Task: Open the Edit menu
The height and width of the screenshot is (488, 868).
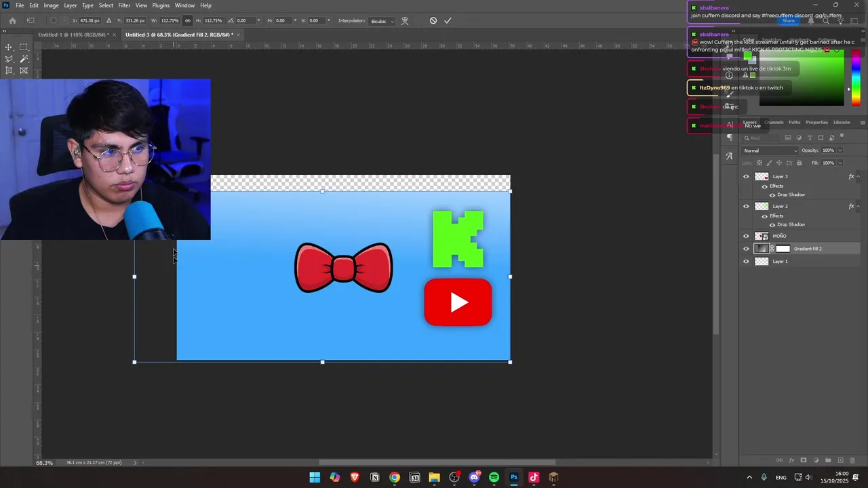Action: pyautogui.click(x=34, y=5)
